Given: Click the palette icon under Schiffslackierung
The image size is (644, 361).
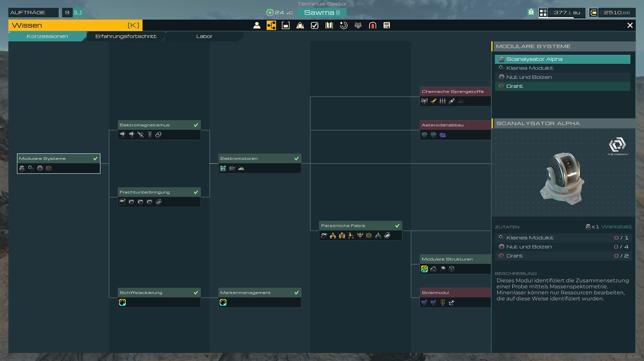Looking at the screenshot, I should tap(122, 302).
